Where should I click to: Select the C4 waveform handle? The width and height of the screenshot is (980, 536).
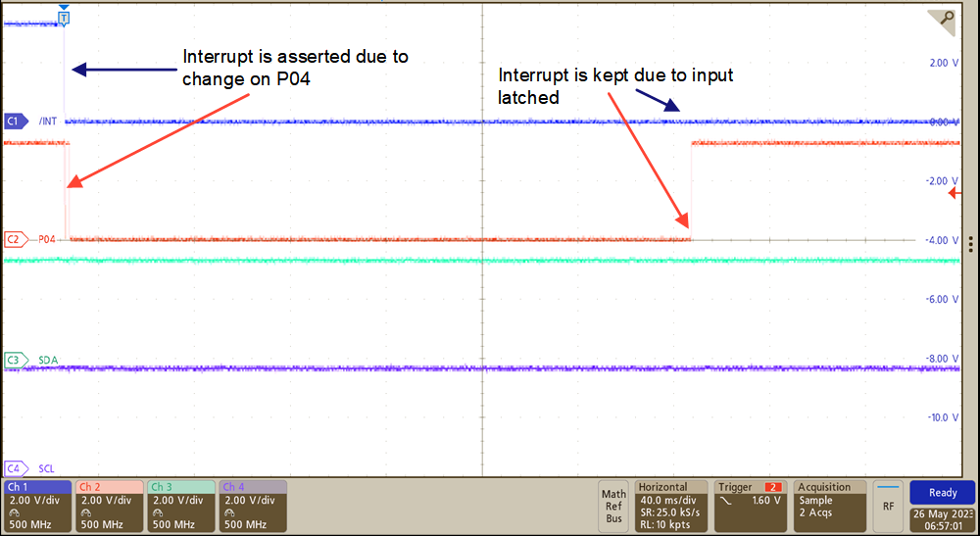[x=14, y=468]
